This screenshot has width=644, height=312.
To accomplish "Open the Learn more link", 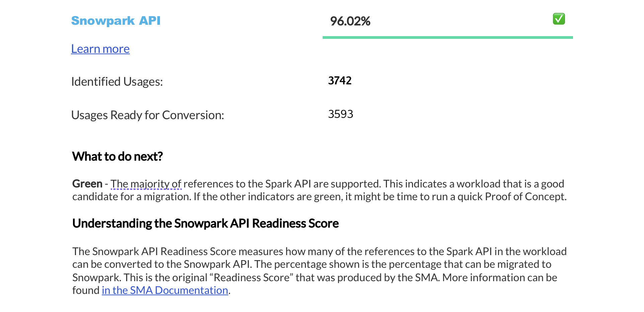I will coord(100,49).
